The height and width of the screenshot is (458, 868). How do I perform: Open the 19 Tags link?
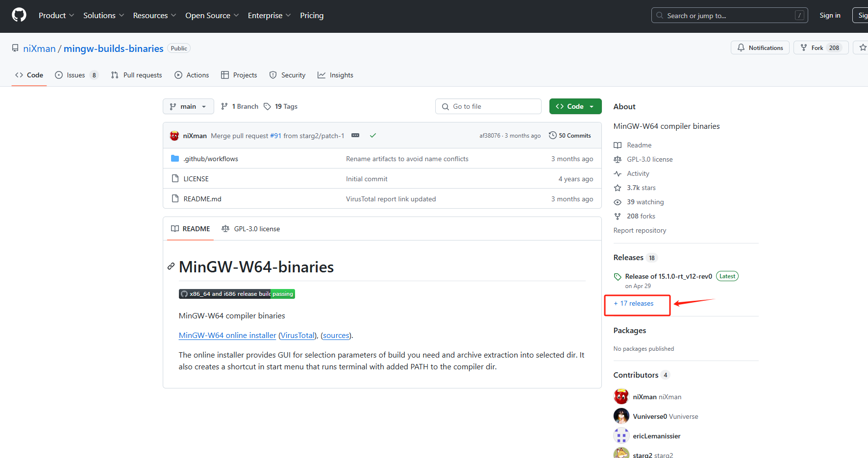point(281,106)
